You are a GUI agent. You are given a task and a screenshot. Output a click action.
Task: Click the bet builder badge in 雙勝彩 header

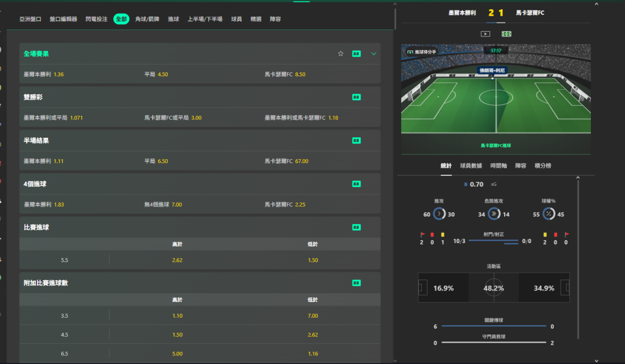[356, 97]
